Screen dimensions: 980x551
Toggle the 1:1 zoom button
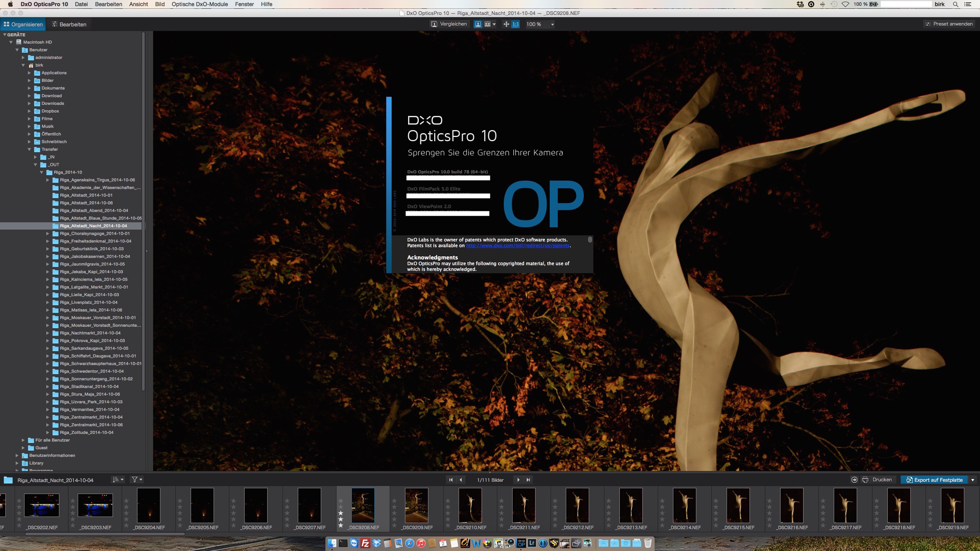click(516, 24)
